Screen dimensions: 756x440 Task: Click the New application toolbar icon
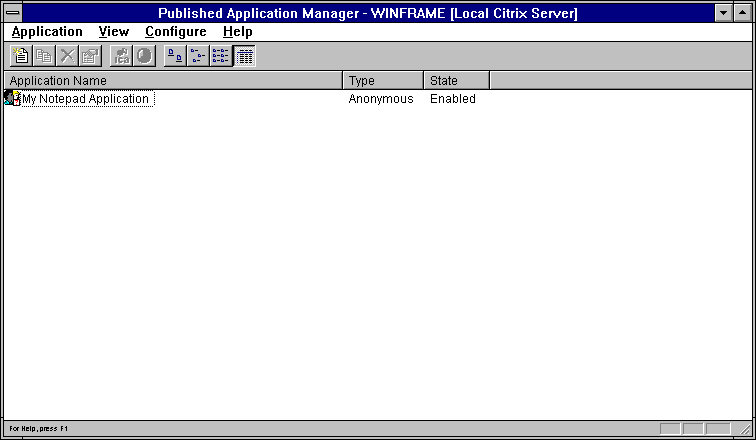click(21, 56)
